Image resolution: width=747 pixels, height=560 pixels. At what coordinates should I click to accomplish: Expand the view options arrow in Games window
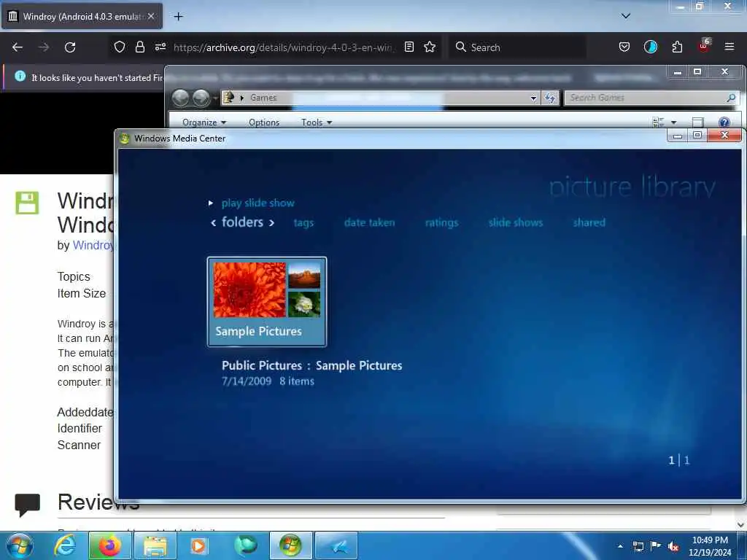(673, 122)
